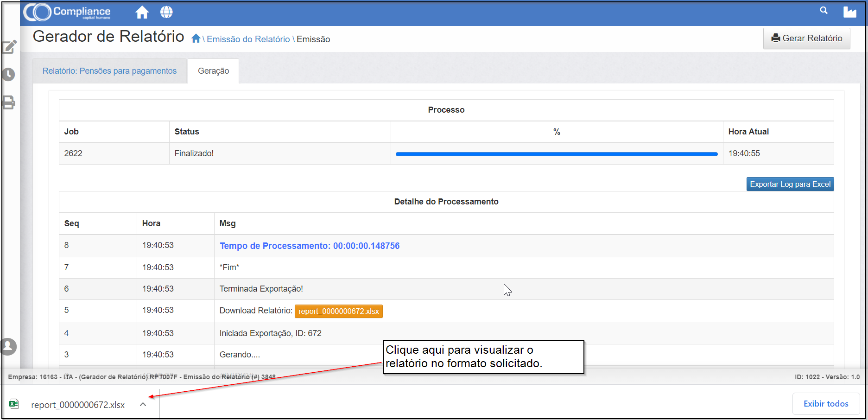Select the Geração tab
Screen dimensions: 868x420
pyautogui.click(x=214, y=71)
